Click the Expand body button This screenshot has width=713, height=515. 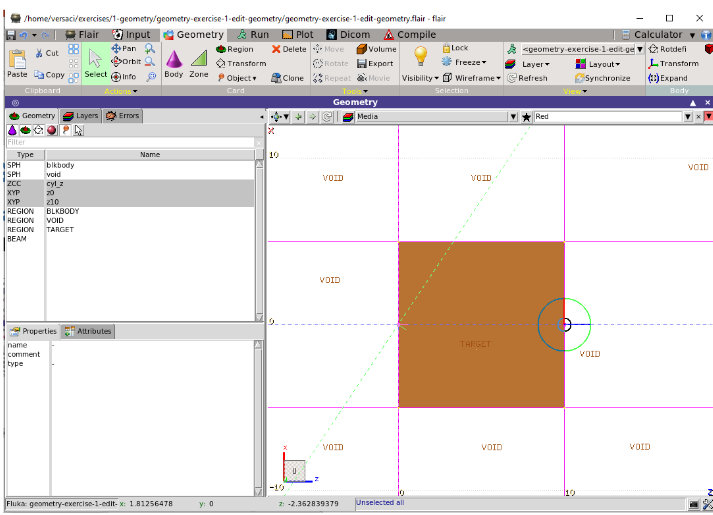pos(668,78)
